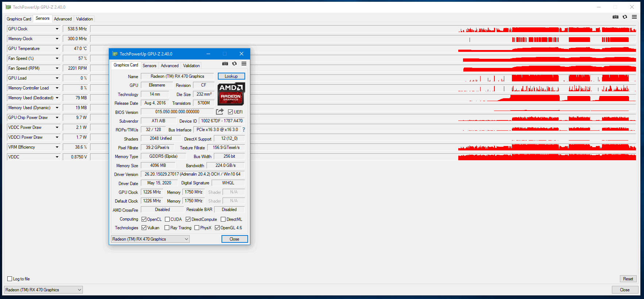644x299 pixels.
Task: Select the Graphics Card tab in the front dialog
Action: (x=126, y=65)
